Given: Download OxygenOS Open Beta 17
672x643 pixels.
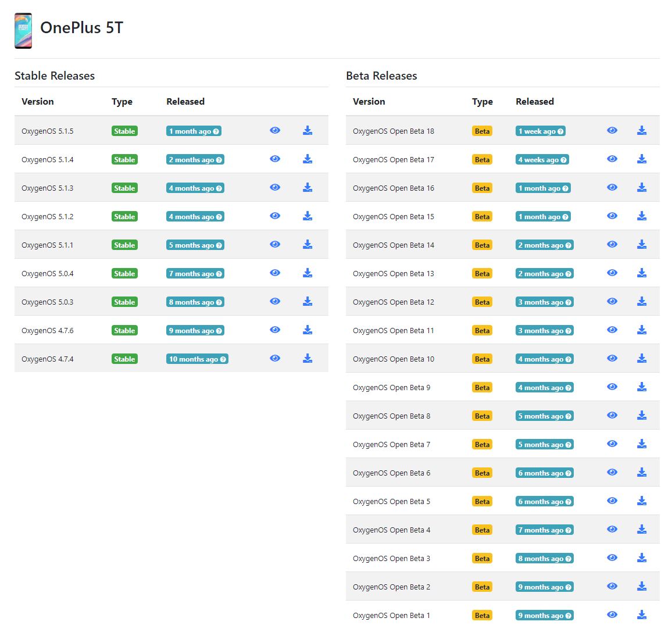Looking at the screenshot, I should click(x=642, y=159).
